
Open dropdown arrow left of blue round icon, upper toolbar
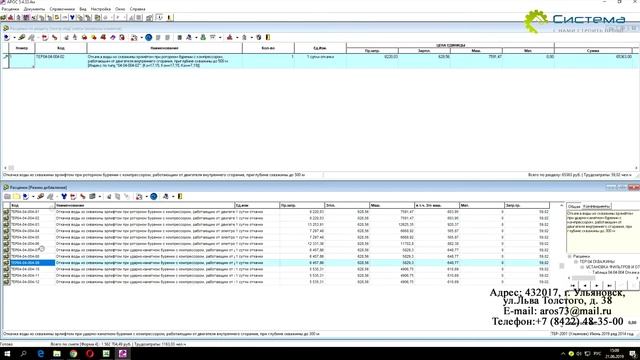pos(142,38)
